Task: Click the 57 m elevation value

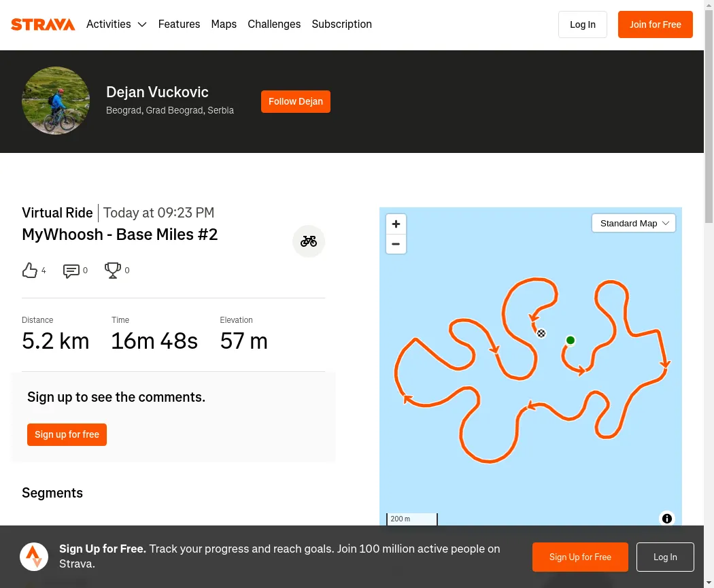Action: [243, 341]
